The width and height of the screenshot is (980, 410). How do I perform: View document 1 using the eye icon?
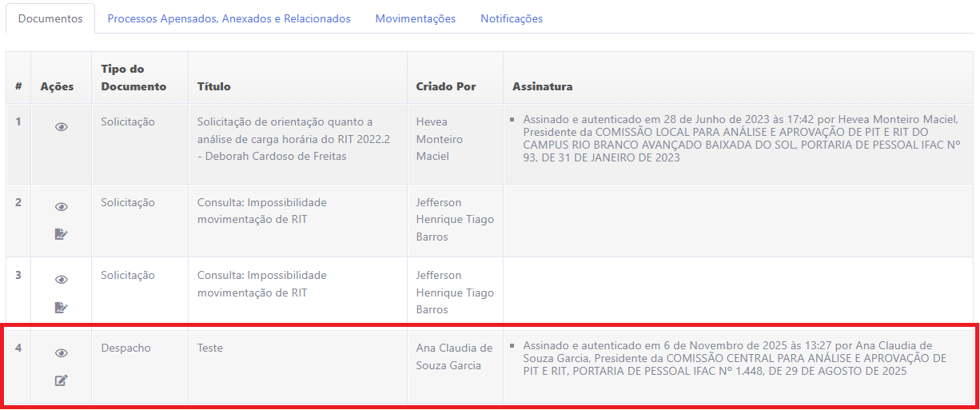pos(61,126)
